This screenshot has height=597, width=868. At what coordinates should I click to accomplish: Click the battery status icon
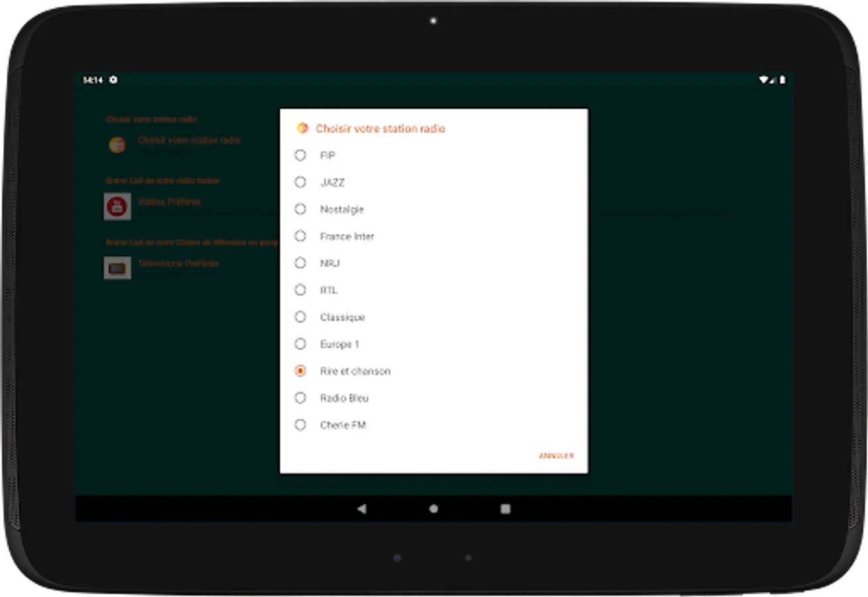point(782,80)
